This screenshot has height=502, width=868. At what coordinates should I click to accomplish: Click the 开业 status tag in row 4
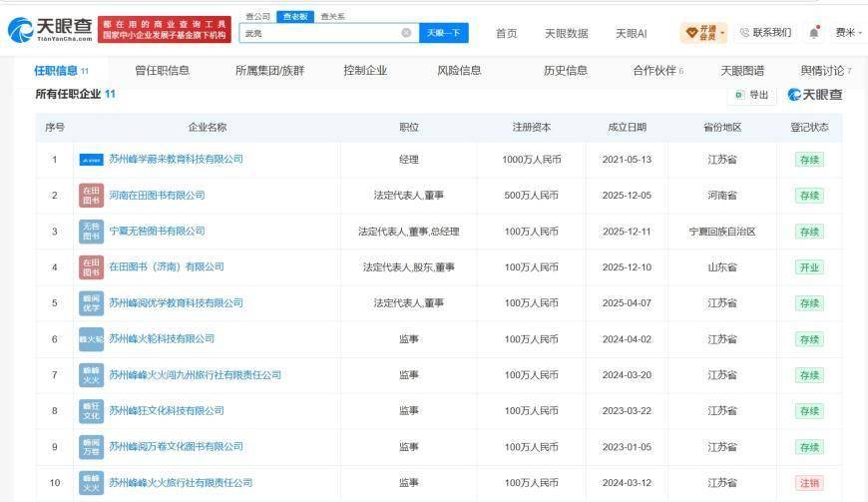[x=809, y=267]
